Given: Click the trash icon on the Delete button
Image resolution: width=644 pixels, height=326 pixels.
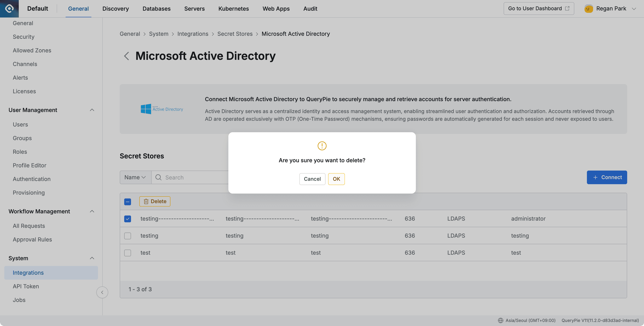Looking at the screenshot, I should pos(146,201).
